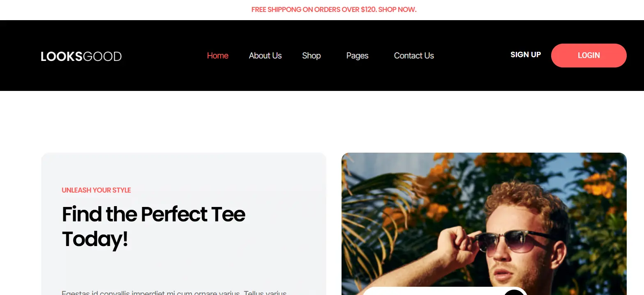
Task: Go to the About Us page
Action: (x=265, y=56)
